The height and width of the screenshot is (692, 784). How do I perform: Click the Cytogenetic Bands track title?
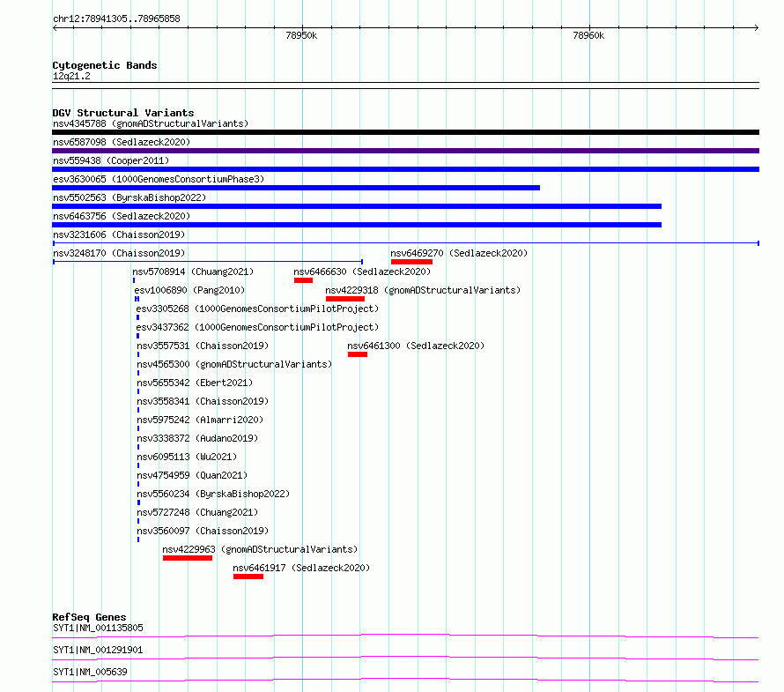pyautogui.click(x=105, y=65)
